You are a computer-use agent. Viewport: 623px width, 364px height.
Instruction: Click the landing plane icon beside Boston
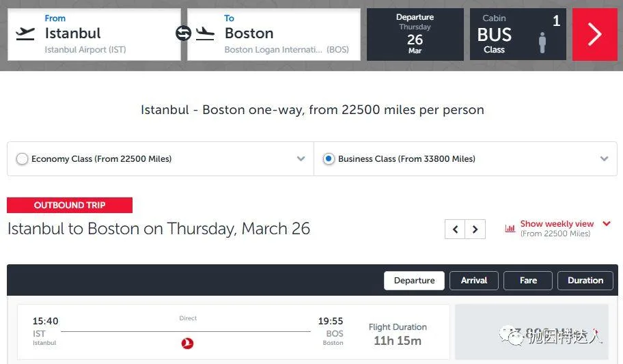205,33
